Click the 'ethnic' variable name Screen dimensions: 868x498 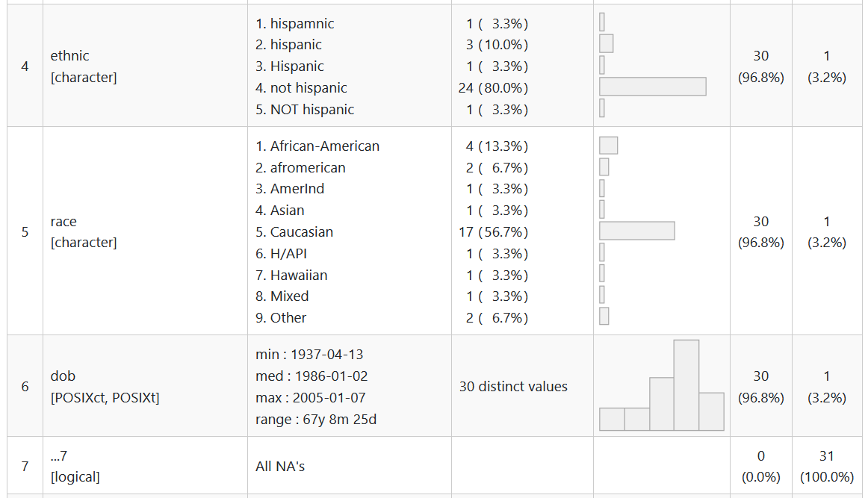[69, 56]
